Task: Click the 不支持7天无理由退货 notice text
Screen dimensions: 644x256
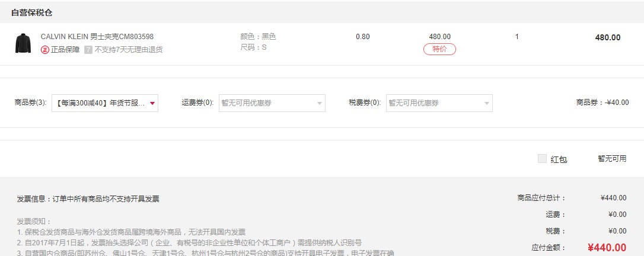Action: click(x=129, y=50)
